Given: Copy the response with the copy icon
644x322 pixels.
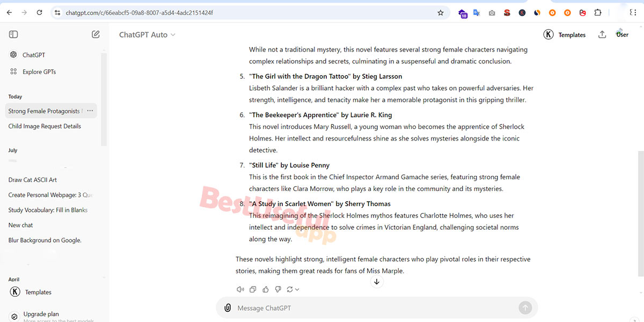Looking at the screenshot, I should pos(253,289).
